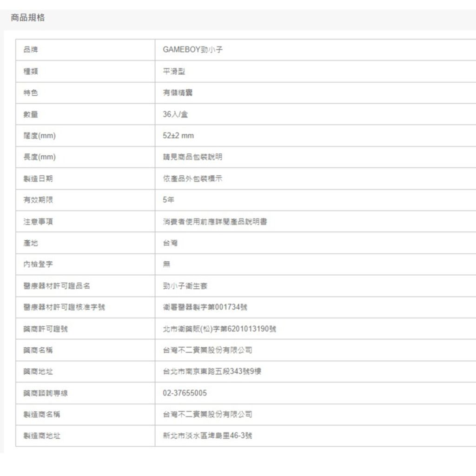Click the 依產品外包裝標示 value
This screenshot has height=476, width=476.
click(192, 178)
